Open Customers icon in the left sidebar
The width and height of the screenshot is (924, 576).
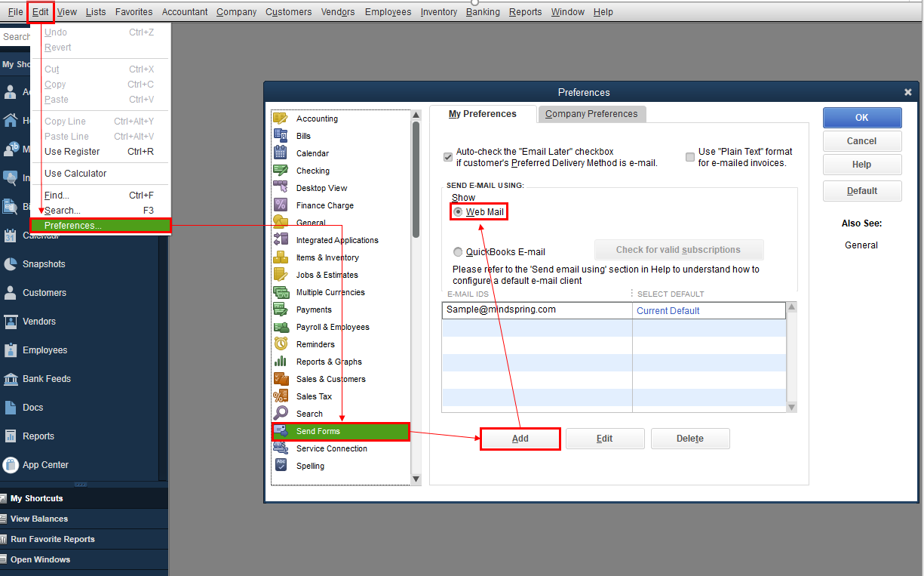pos(11,293)
